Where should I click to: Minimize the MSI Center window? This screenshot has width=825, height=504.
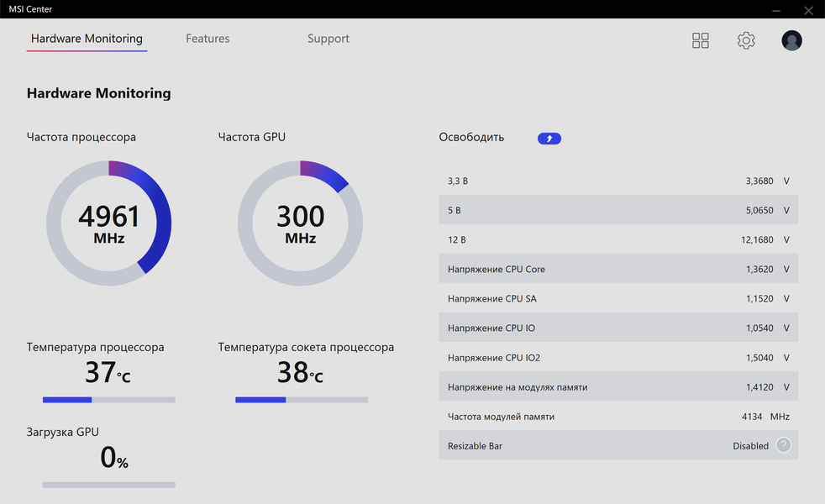(776, 10)
